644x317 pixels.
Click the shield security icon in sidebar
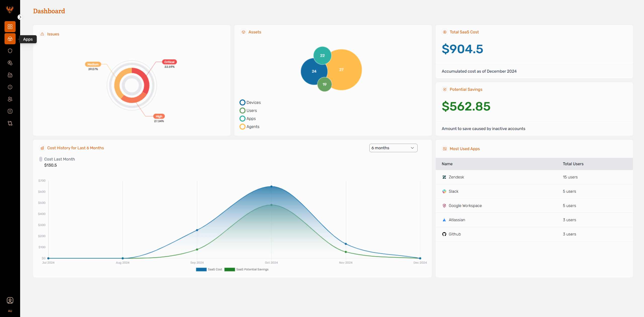coord(10,51)
